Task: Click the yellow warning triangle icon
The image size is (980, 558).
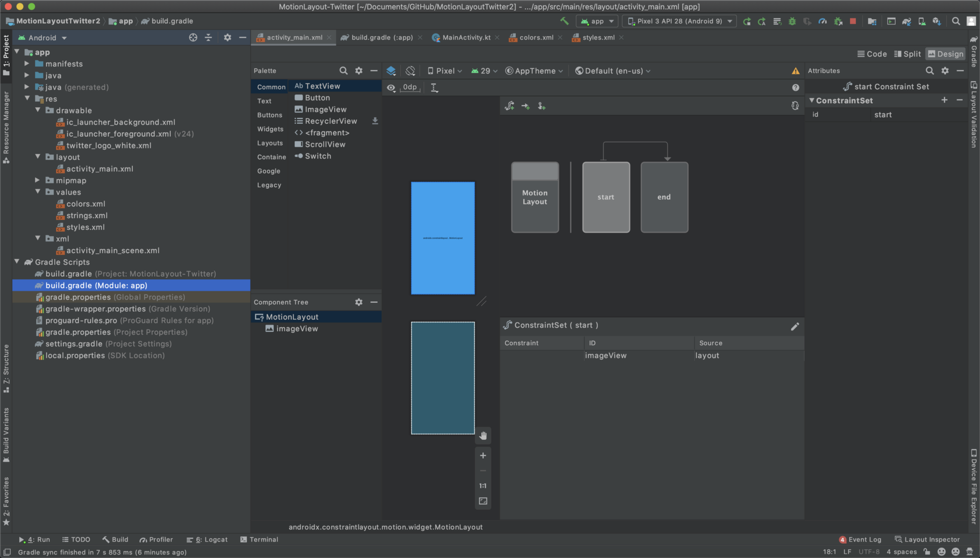Action: coord(795,71)
